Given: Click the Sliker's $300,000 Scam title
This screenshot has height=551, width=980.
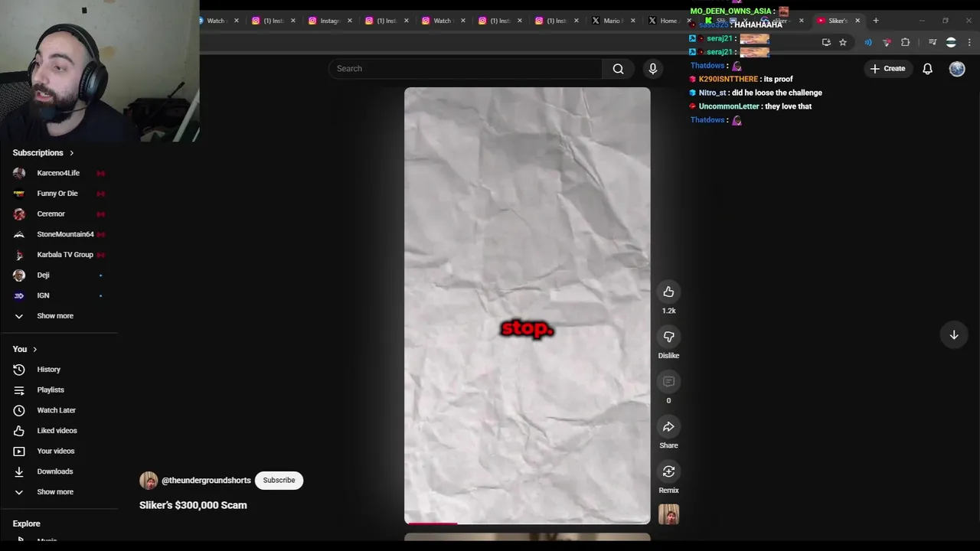Looking at the screenshot, I should (x=193, y=505).
